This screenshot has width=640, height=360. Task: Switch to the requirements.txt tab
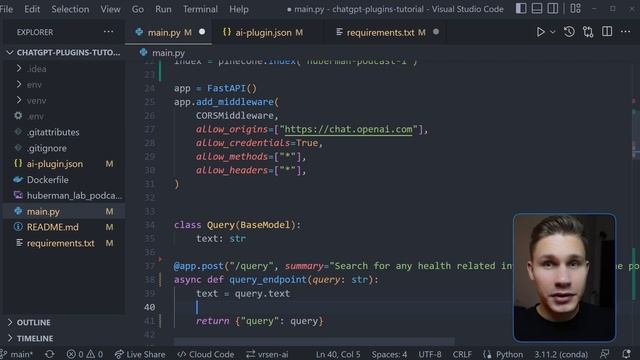(x=386, y=32)
